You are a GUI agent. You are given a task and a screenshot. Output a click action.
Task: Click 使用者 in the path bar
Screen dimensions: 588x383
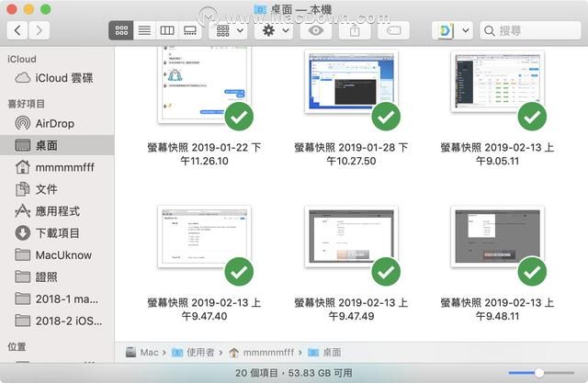[x=193, y=353]
